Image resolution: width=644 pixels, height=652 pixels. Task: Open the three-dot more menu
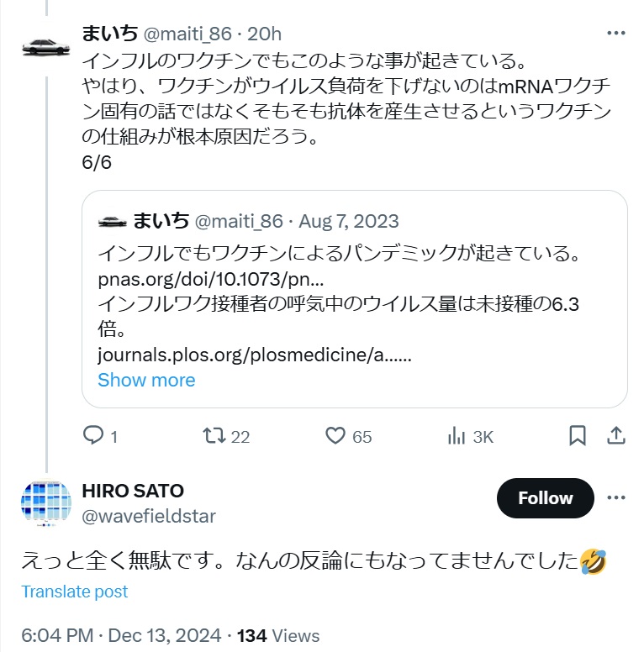click(x=615, y=34)
